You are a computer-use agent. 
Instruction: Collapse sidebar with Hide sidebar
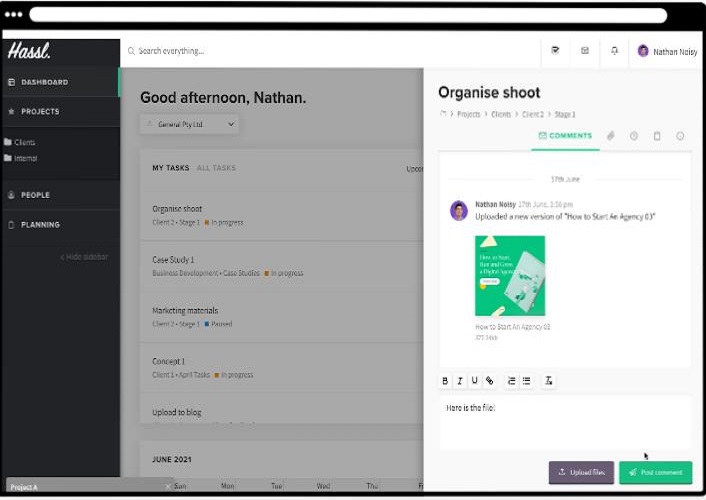pos(84,257)
